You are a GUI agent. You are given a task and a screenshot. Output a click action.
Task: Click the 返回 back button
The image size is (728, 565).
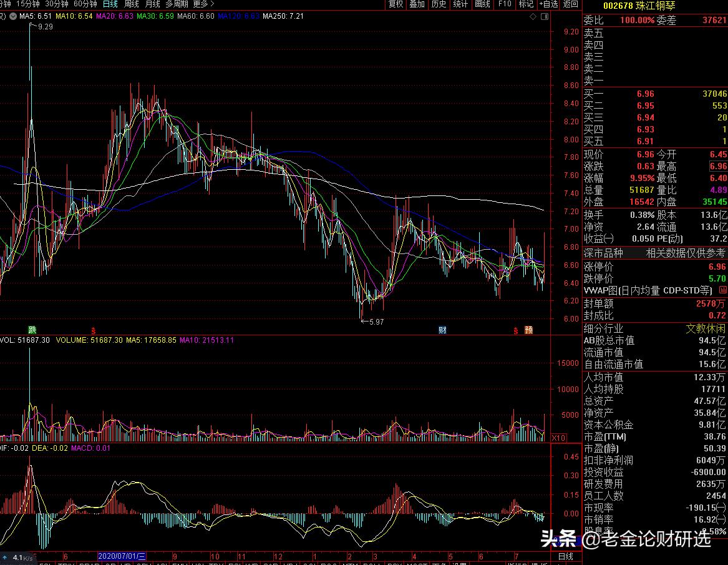click(x=571, y=4)
